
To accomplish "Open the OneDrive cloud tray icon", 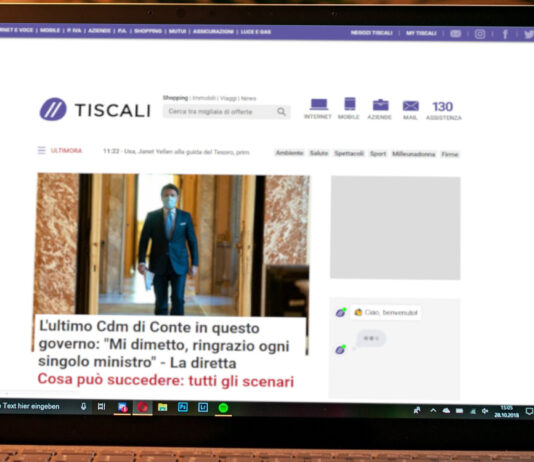I will click(446, 411).
